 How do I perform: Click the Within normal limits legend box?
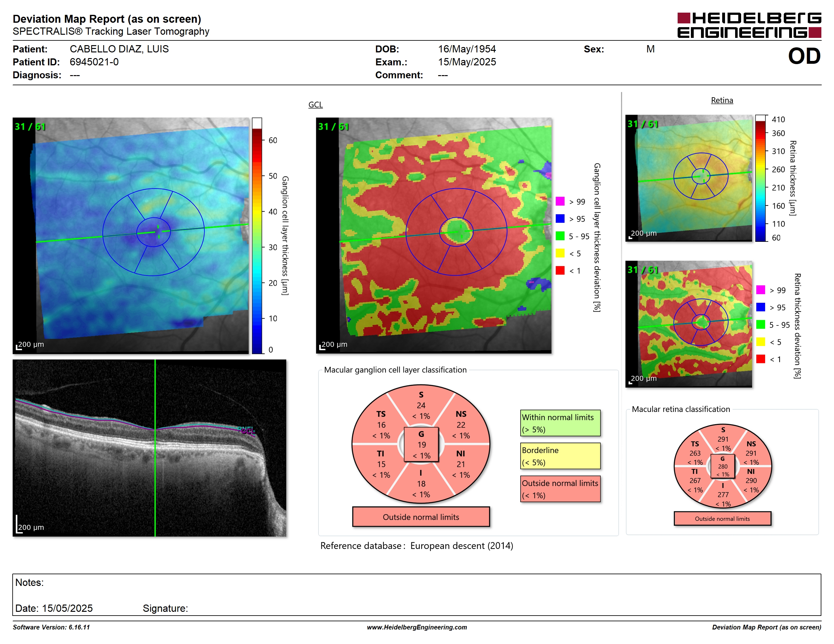[560, 423]
